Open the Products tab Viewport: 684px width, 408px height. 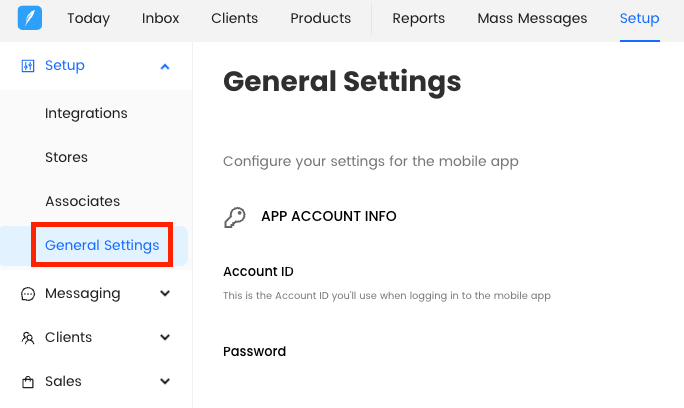click(x=320, y=19)
